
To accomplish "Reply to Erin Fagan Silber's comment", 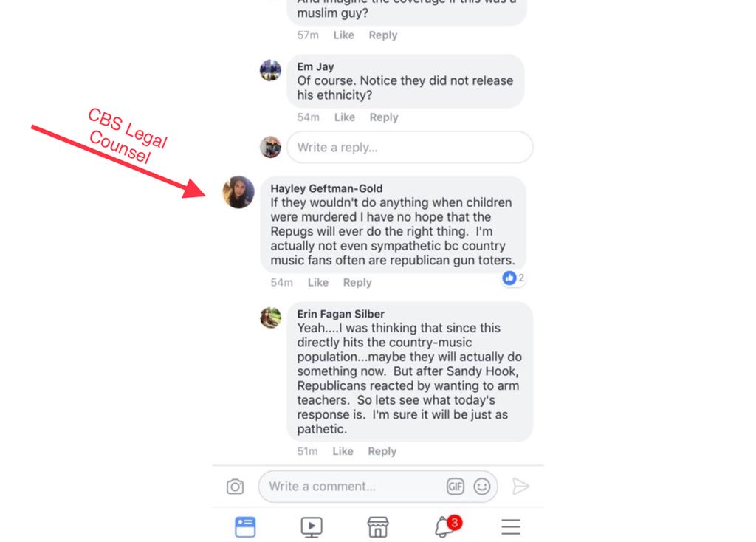I will coord(382,451).
